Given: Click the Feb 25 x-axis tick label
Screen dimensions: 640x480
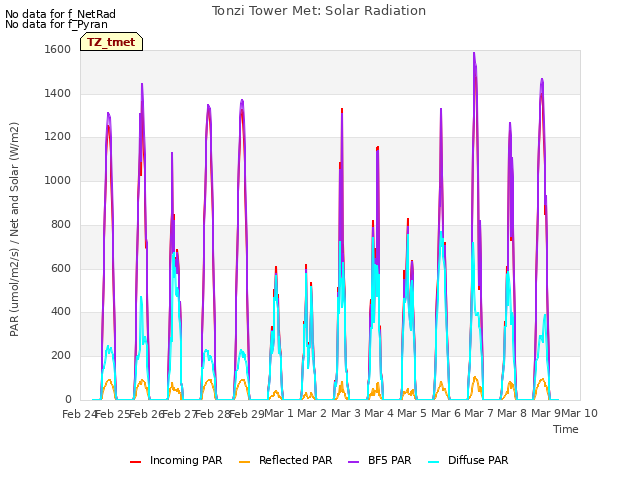Looking at the screenshot, I should (113, 414).
